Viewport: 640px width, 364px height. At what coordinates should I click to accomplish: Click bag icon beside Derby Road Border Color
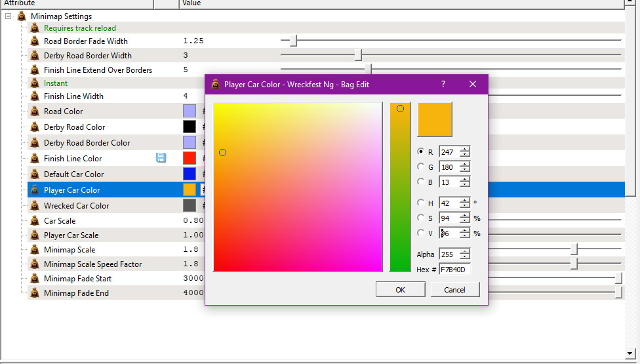35,143
